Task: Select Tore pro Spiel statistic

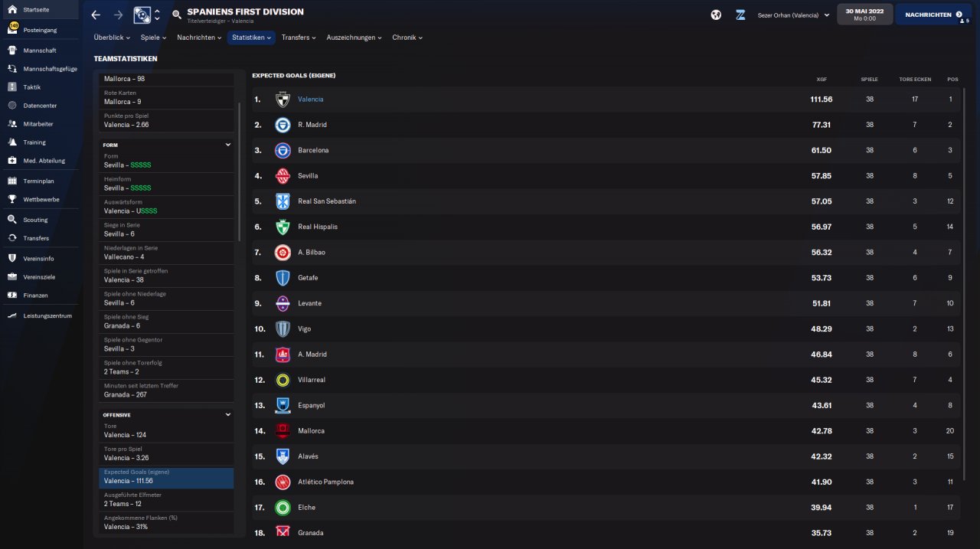Action: [x=166, y=454]
